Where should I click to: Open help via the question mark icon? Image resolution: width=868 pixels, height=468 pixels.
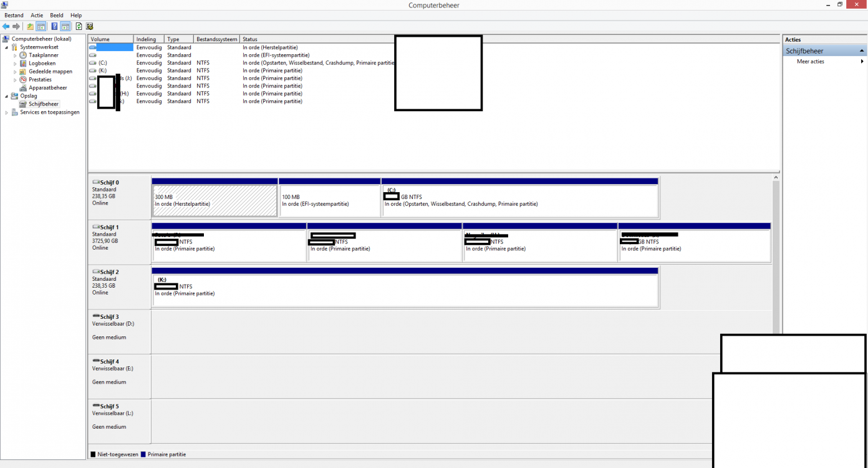point(54,26)
